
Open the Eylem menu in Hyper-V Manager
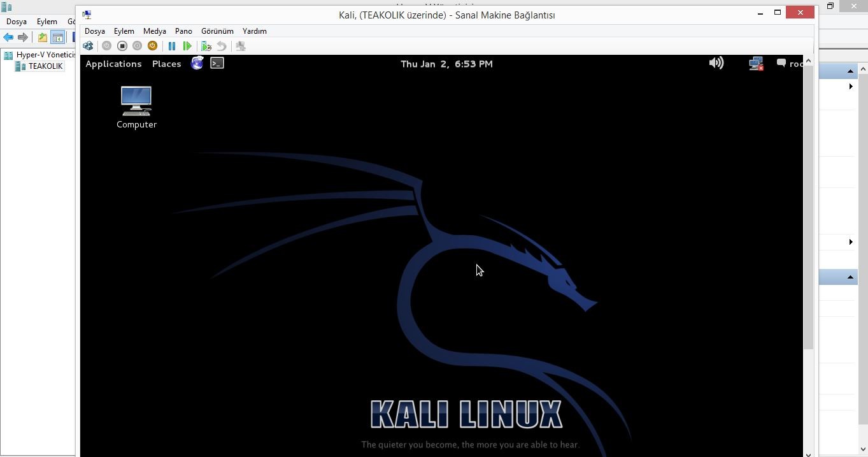(x=47, y=22)
